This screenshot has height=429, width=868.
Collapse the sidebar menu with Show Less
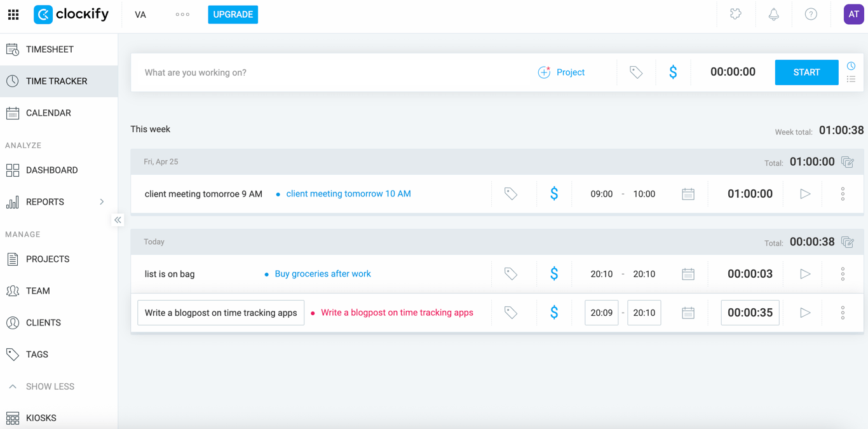point(50,386)
